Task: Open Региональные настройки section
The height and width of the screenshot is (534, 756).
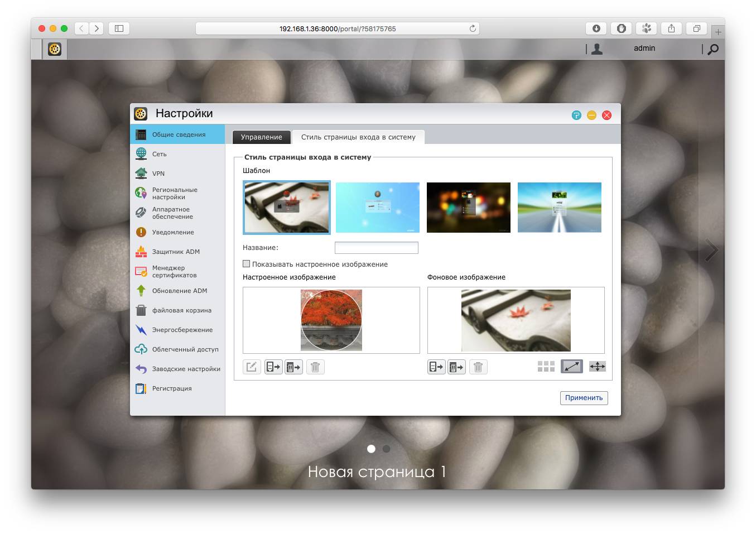Action: 177,193
